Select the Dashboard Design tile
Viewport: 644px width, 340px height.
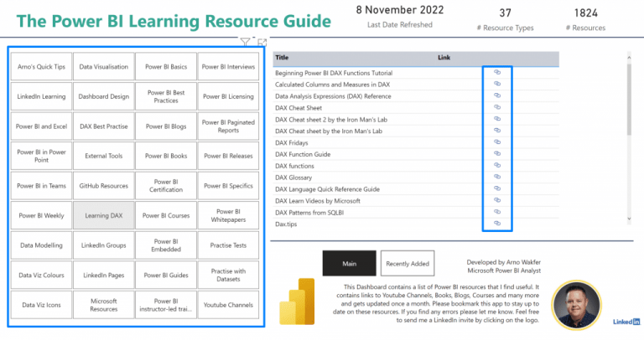click(x=103, y=96)
